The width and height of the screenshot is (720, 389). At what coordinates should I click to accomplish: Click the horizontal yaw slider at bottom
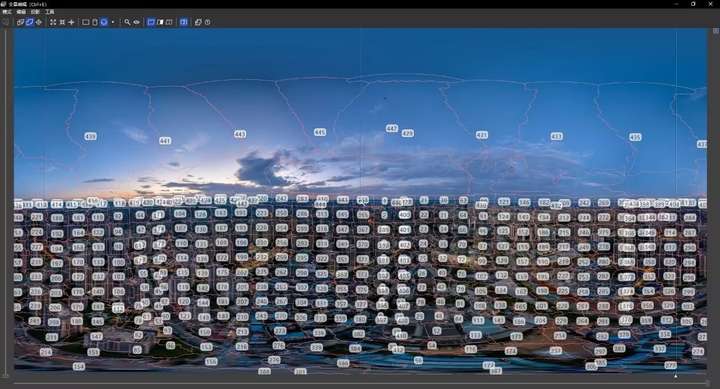[x=360, y=383]
